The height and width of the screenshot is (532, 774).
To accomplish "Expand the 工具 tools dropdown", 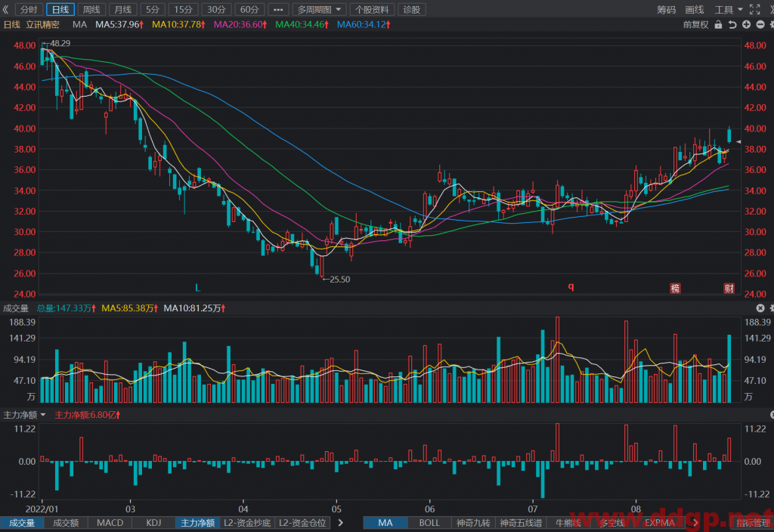I will [728, 9].
